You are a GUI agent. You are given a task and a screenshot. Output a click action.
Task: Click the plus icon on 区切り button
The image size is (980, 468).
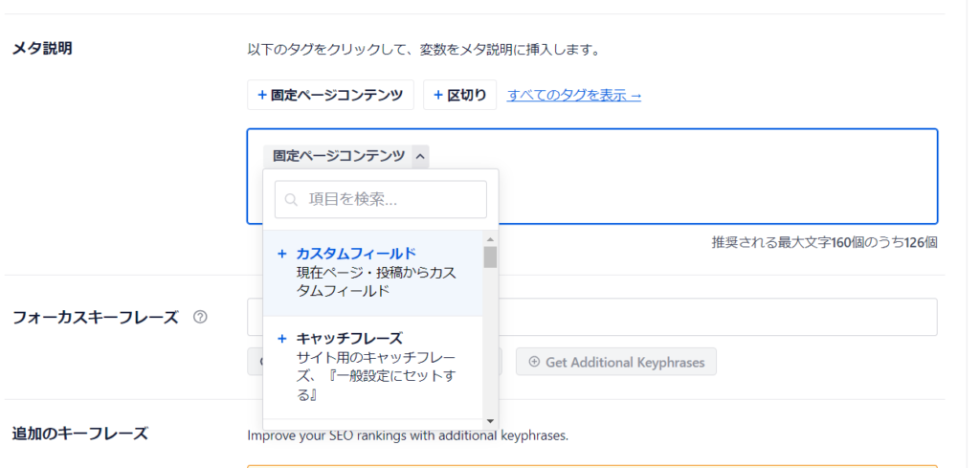[x=437, y=95]
